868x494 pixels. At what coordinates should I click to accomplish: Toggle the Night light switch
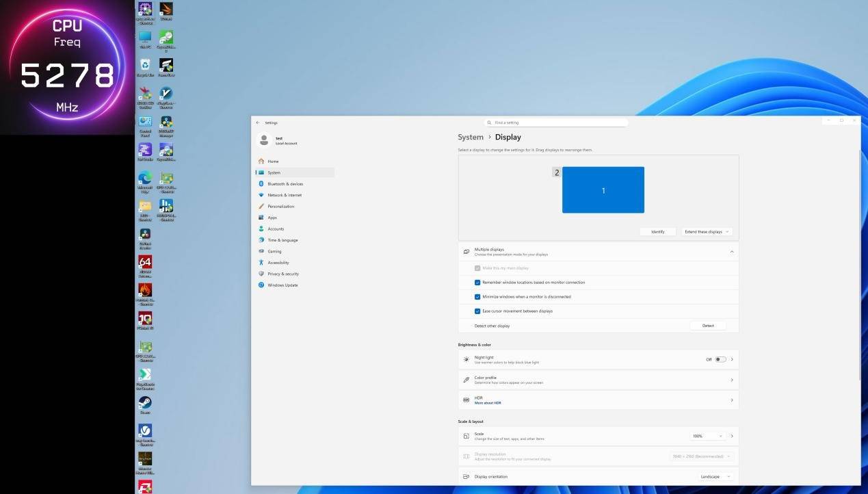tap(720, 359)
